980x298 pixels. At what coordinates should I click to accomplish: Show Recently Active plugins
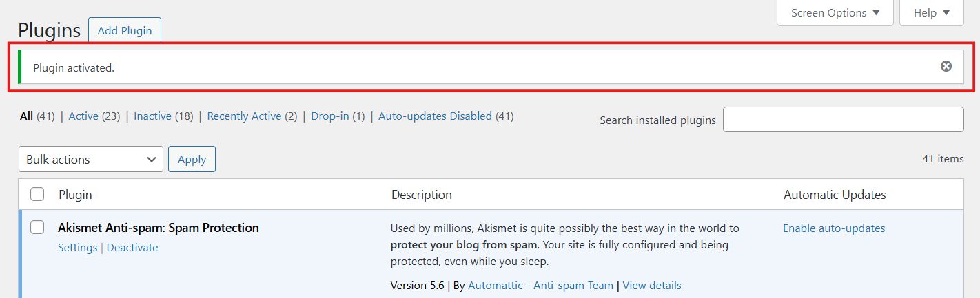tap(244, 116)
